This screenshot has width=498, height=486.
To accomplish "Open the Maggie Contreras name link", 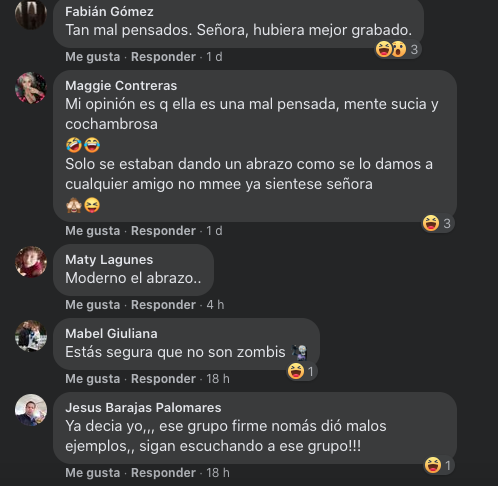I will (x=121, y=86).
